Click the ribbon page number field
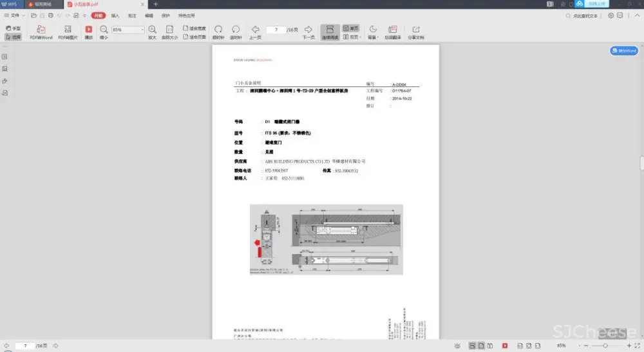Screen dimensions: 644x352 click(x=276, y=30)
